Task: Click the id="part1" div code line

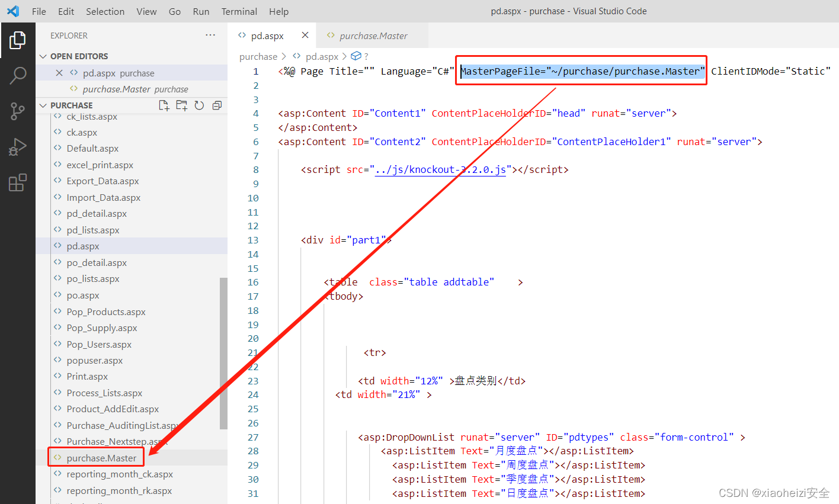Action: (346, 240)
